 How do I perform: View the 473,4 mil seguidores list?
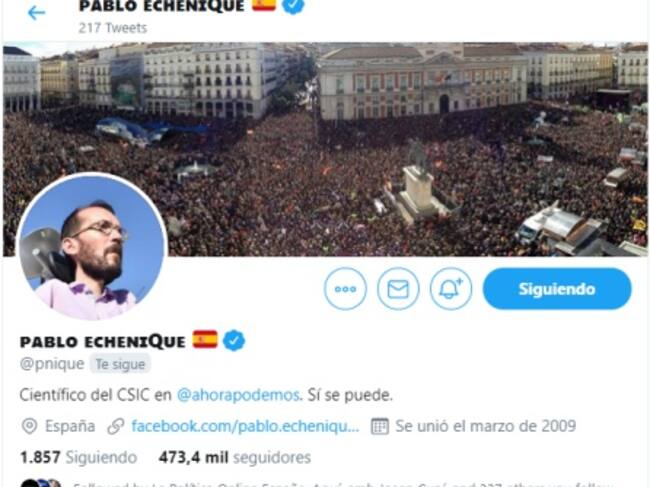[235, 458]
